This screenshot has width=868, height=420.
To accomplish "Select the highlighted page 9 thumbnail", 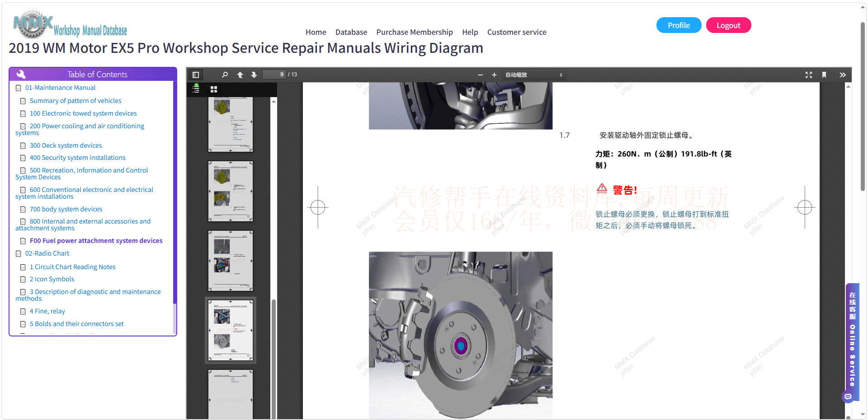I will point(231,330).
